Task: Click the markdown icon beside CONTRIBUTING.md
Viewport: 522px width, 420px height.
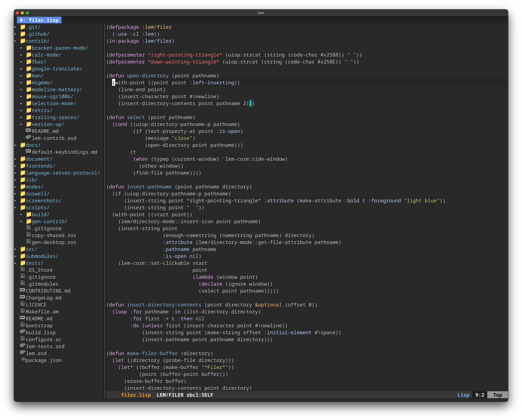Action: [22, 290]
